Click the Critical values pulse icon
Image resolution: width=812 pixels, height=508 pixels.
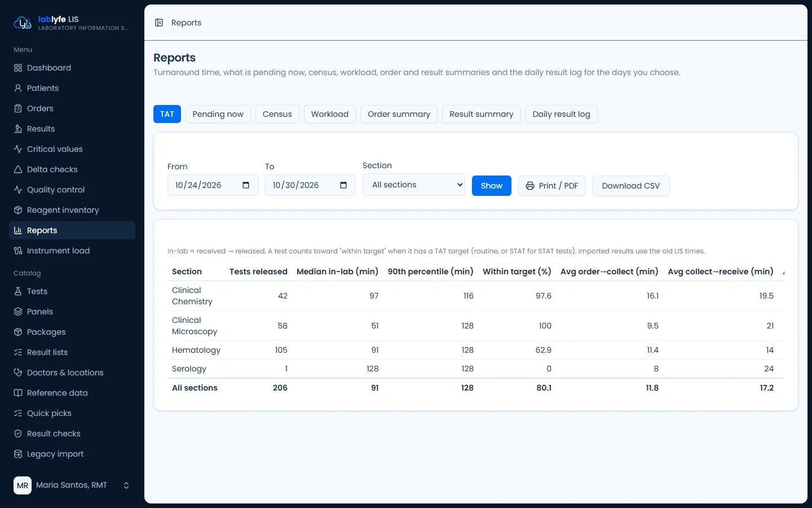[18, 149]
